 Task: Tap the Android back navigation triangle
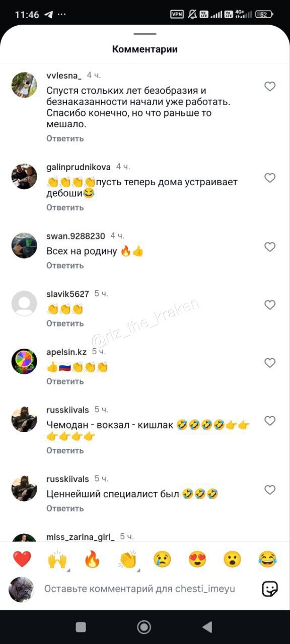(x=206, y=626)
